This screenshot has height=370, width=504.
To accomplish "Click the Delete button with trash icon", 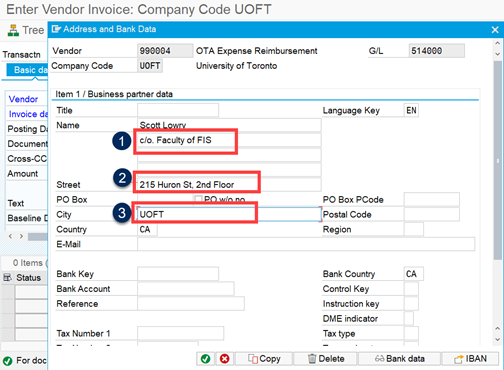I will (x=326, y=359).
